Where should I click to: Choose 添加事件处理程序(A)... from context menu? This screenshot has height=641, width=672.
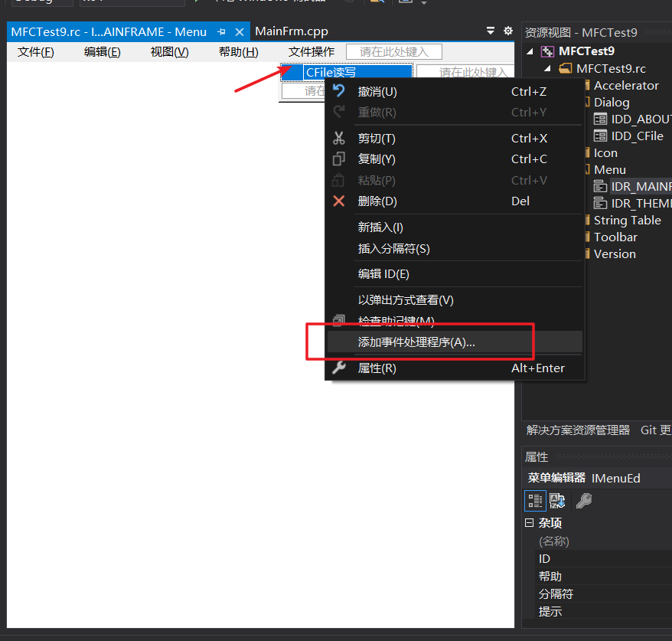pyautogui.click(x=455, y=342)
